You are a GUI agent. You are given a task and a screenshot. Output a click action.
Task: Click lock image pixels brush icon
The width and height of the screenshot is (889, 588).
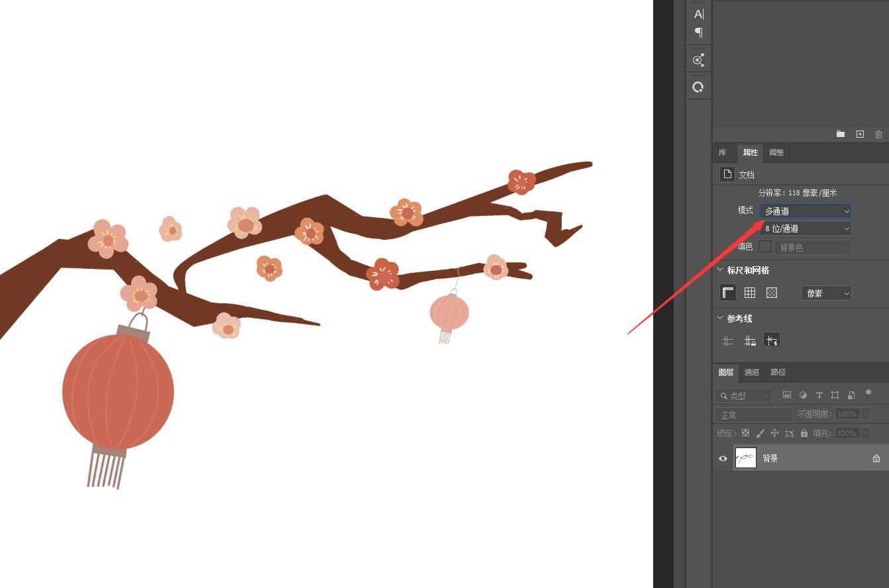click(x=760, y=433)
